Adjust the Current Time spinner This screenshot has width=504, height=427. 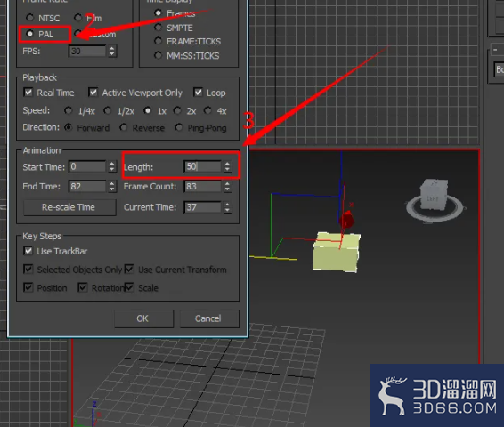[x=227, y=207]
